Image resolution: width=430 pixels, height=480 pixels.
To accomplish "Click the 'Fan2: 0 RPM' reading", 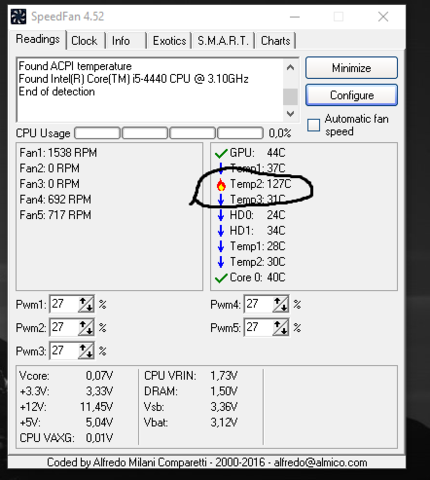I will point(49,168).
